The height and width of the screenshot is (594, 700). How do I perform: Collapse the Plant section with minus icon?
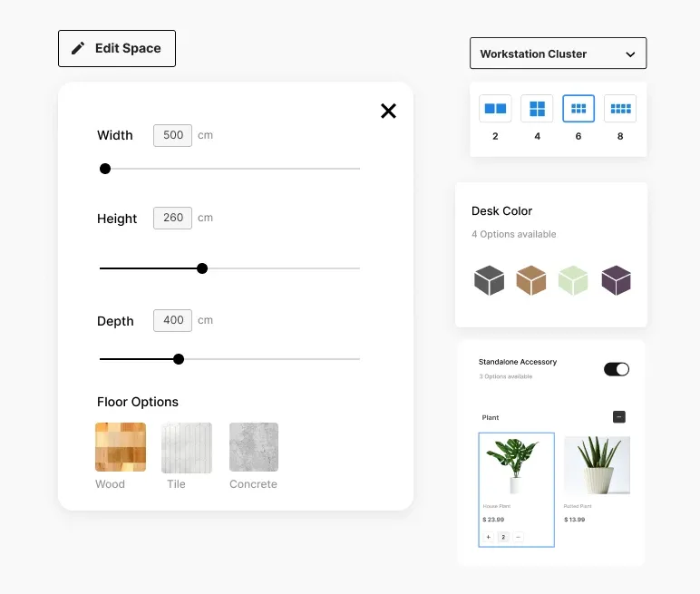[619, 416]
